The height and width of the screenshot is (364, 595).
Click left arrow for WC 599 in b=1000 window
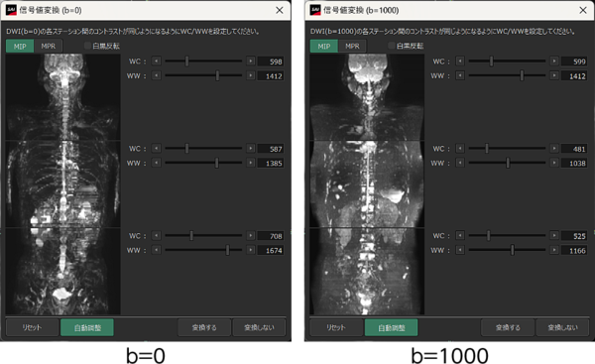460,61
